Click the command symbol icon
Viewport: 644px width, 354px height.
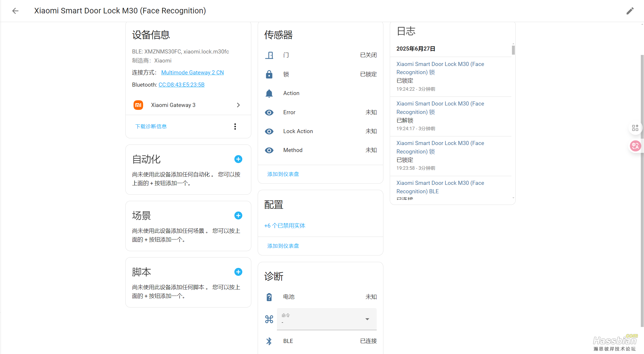269,319
